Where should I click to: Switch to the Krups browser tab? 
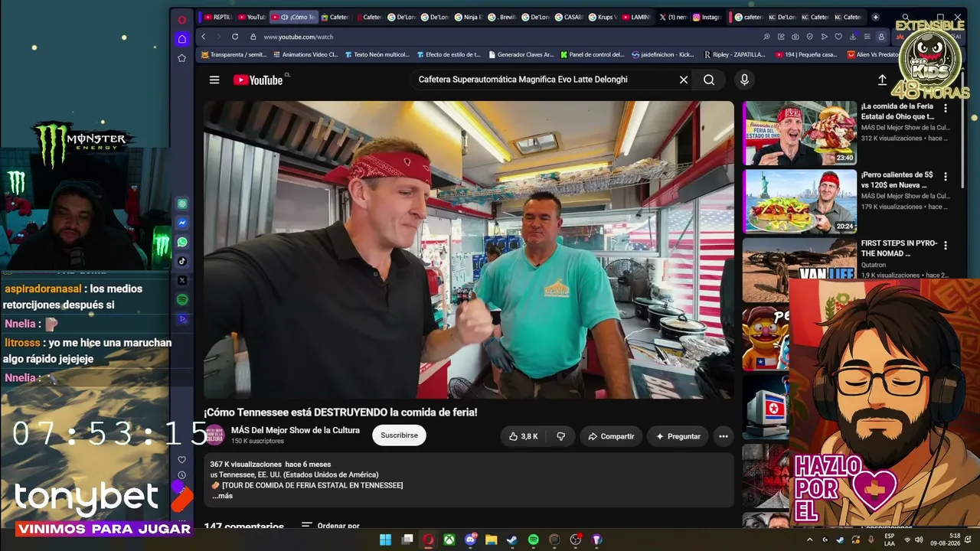point(603,17)
